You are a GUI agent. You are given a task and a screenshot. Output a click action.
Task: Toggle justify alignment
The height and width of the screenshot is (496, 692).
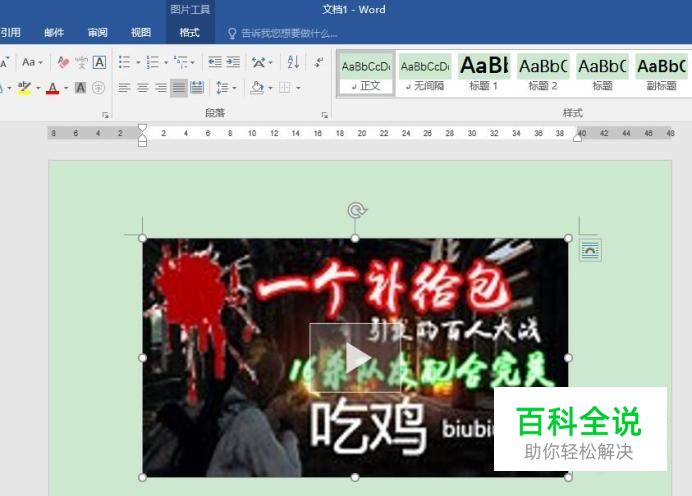(x=179, y=88)
